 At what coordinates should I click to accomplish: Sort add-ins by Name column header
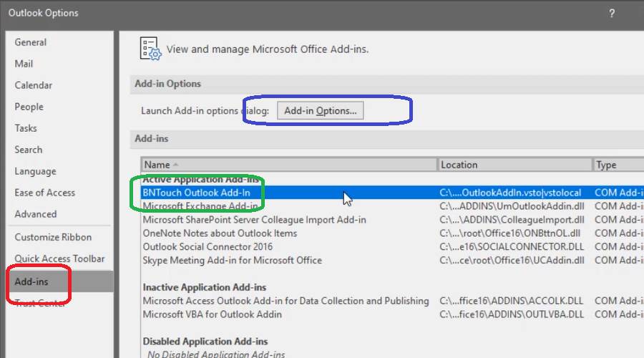point(289,165)
